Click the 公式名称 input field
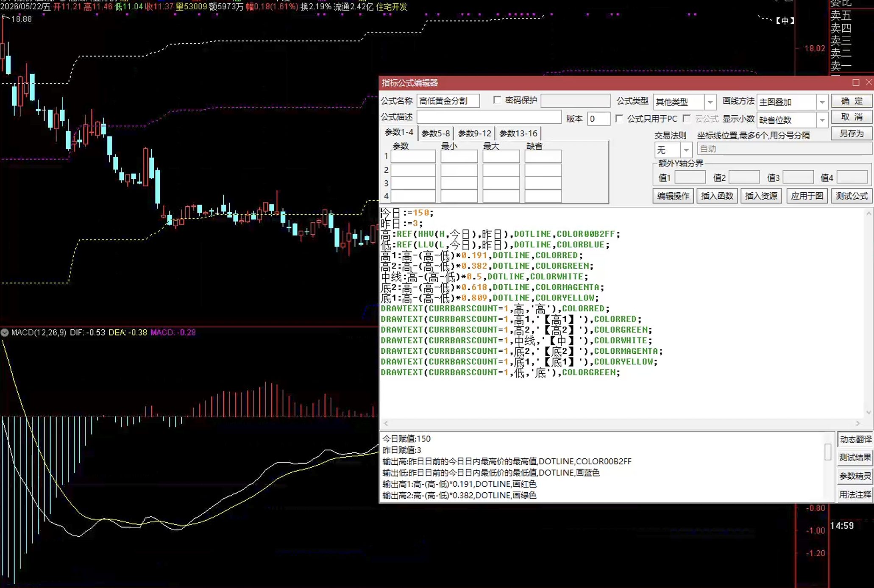Viewport: 874px width, 588px height. tap(448, 101)
